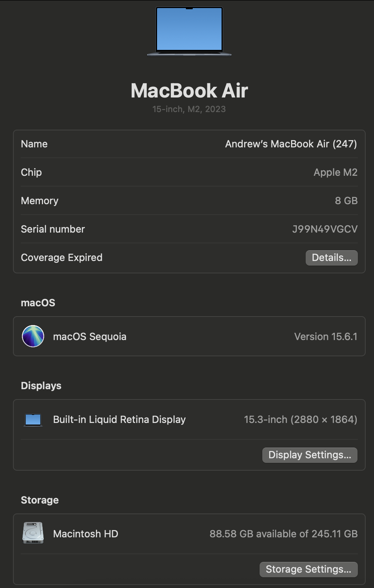Click the Version 15.6.1 text
Viewport: 374px width, 588px height.
tap(326, 337)
